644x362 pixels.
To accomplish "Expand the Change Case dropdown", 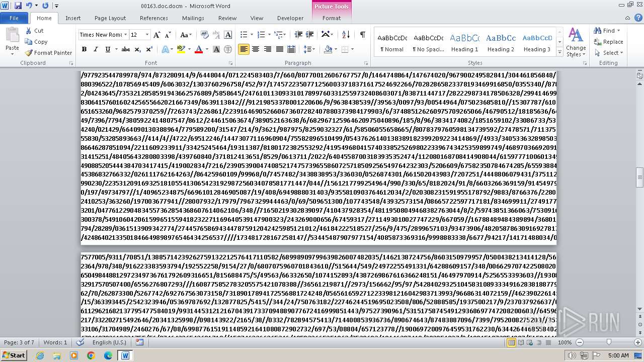I will tap(190, 35).
